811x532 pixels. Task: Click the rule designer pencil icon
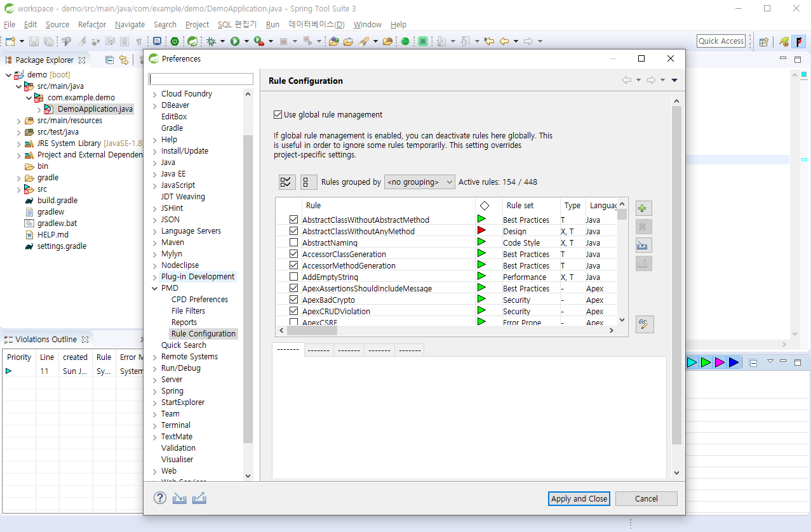pos(644,324)
